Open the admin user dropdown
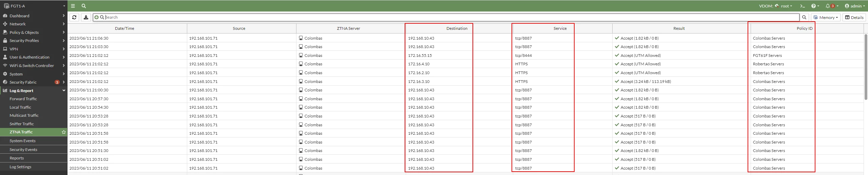Screen dimensions: 868x175 (854, 6)
